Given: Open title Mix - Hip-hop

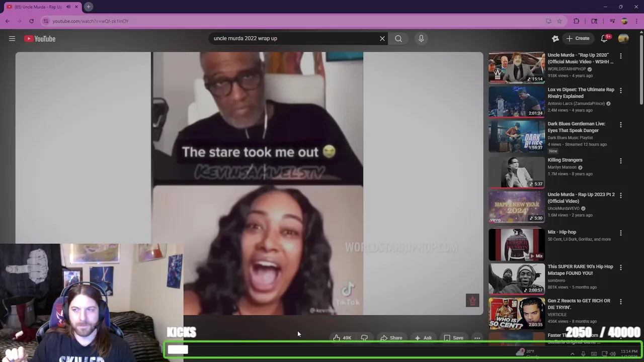Looking at the screenshot, I should coord(562,232).
